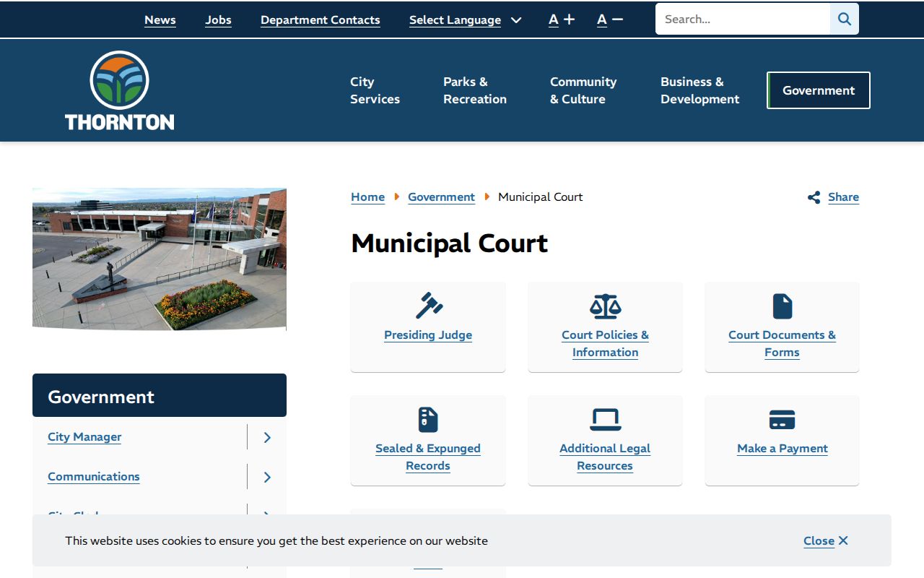Open Sealed & Expunged Records link
924x578 pixels.
click(x=428, y=457)
